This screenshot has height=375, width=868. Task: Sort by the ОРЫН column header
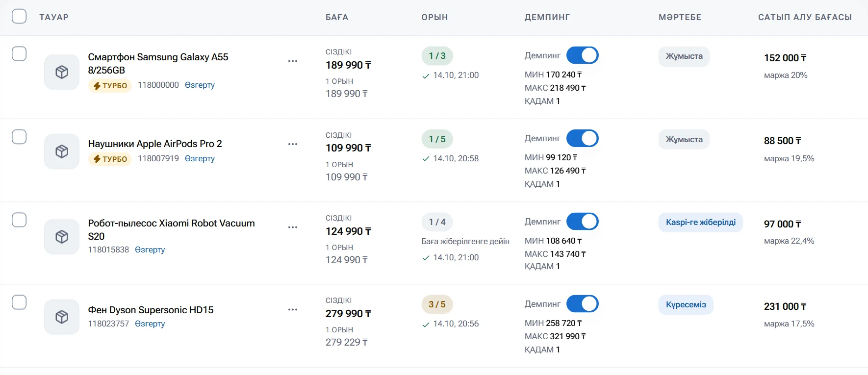pyautogui.click(x=434, y=17)
